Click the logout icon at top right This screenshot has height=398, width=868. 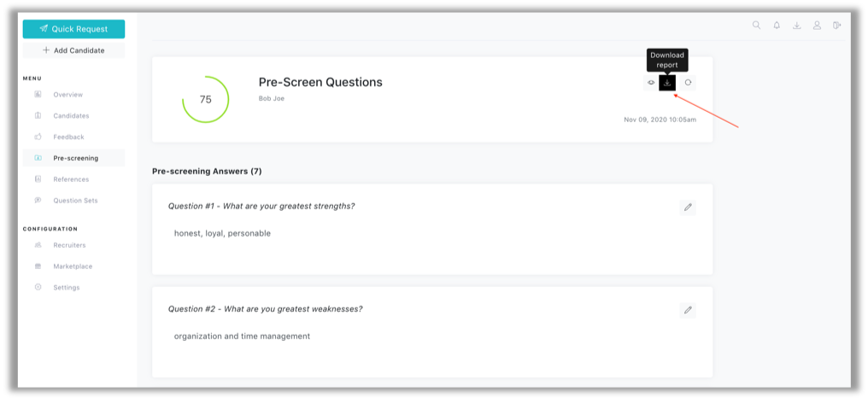(x=836, y=25)
